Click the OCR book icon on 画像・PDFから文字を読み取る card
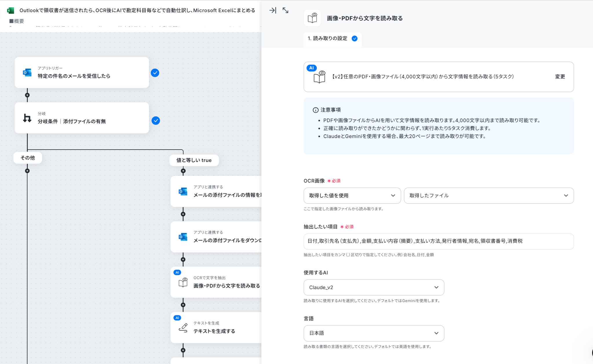This screenshot has width=593, height=364. pos(183,282)
